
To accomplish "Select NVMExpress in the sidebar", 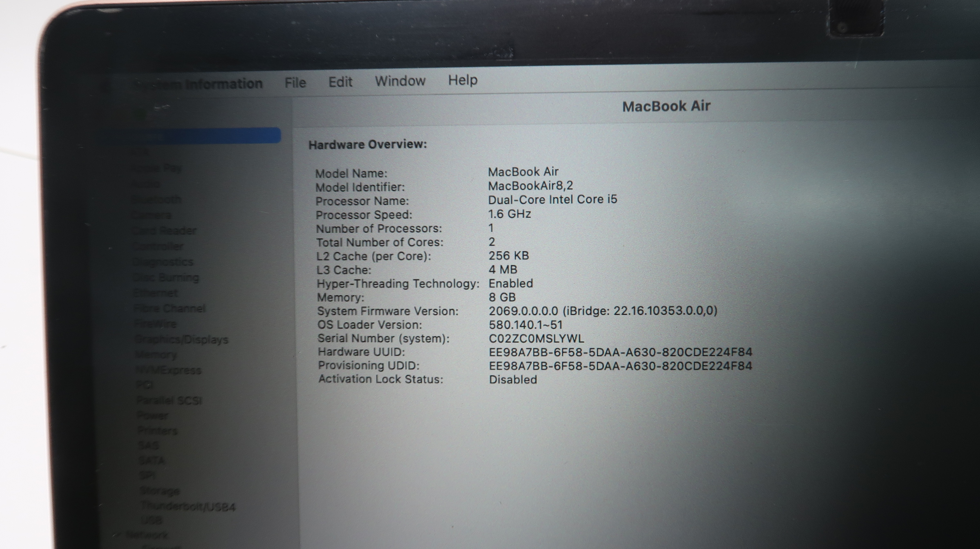I will click(168, 370).
